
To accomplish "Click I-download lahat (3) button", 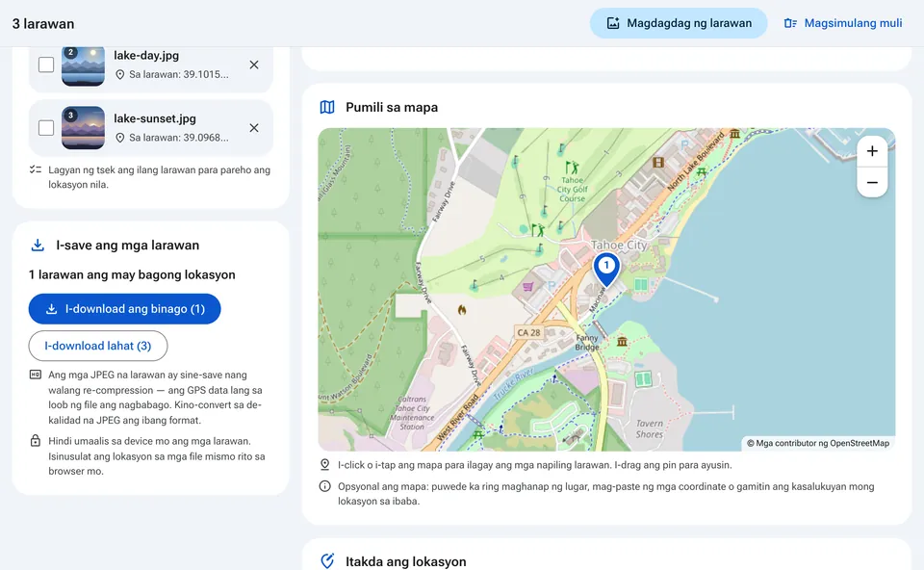I will (x=98, y=346).
